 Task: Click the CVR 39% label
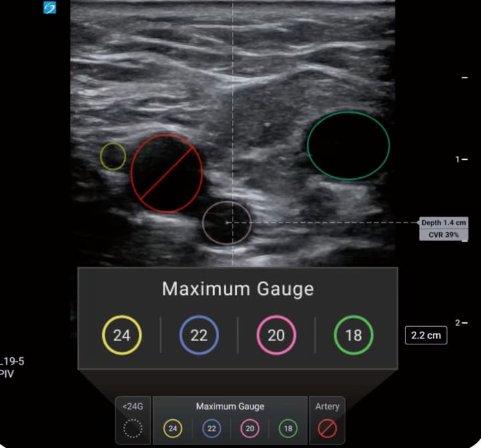point(443,234)
